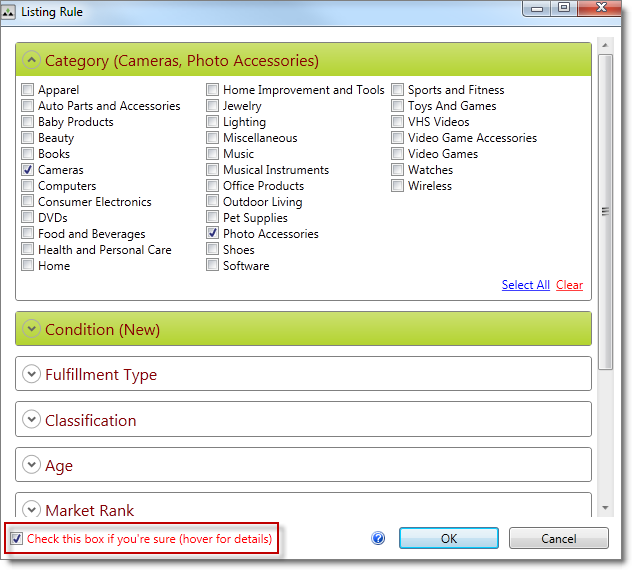Click the Select All link
This screenshot has width=632, height=570.
coord(525,285)
